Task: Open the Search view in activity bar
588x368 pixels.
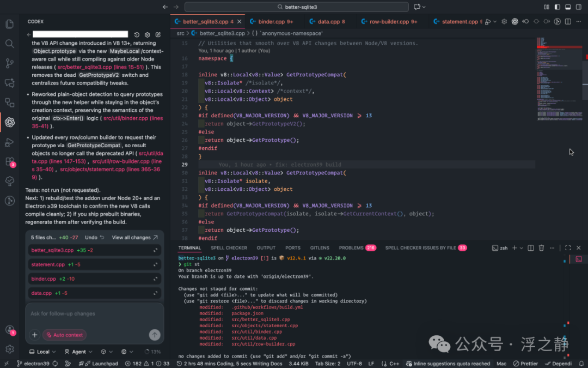Action: (x=10, y=44)
